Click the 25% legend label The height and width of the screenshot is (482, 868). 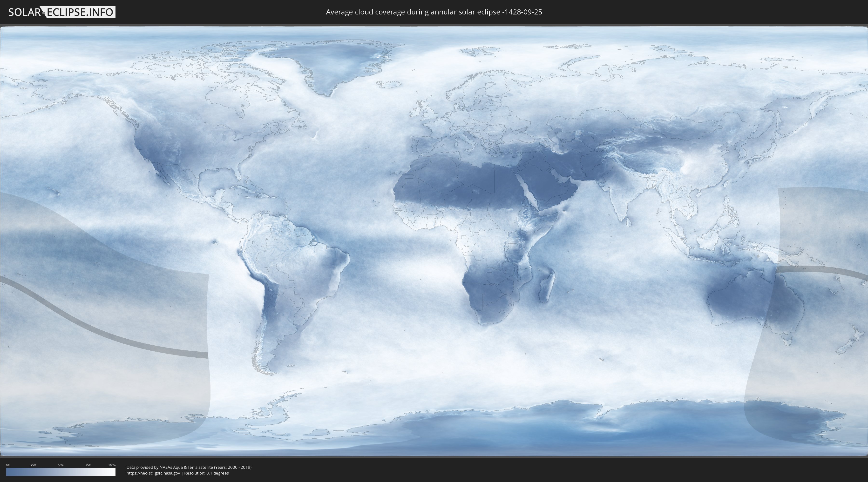click(33, 465)
